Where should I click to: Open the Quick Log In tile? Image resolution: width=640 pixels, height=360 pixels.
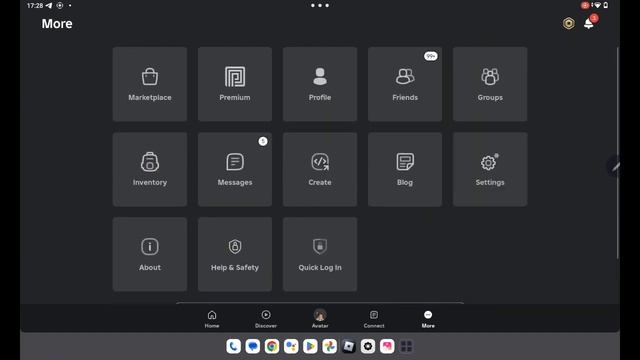pos(320,254)
